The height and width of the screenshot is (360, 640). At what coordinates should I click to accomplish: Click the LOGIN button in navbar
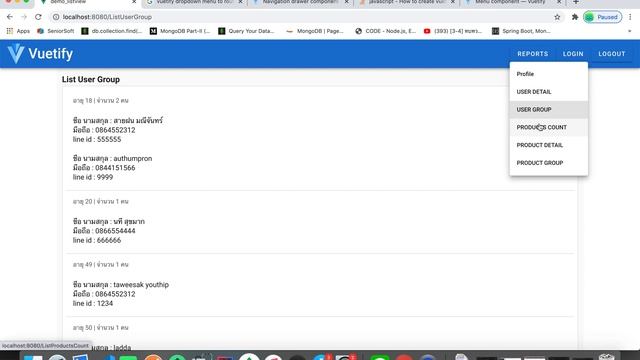coord(573,54)
